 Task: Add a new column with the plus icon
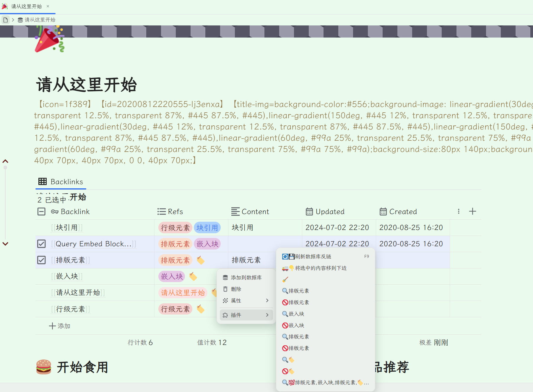click(472, 211)
